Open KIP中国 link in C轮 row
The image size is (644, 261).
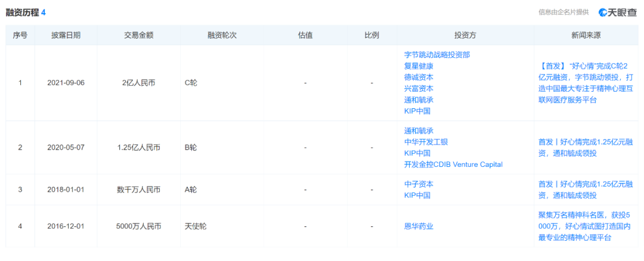click(417, 111)
